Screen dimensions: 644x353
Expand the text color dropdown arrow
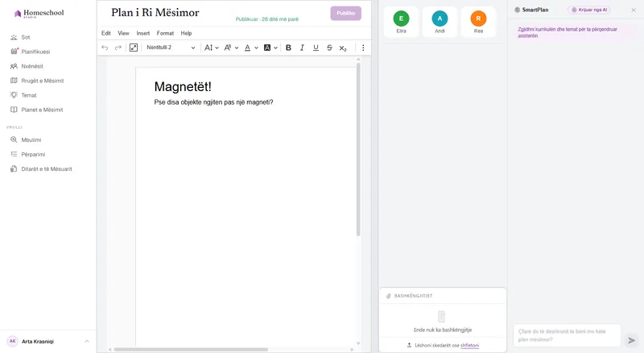[x=256, y=48]
